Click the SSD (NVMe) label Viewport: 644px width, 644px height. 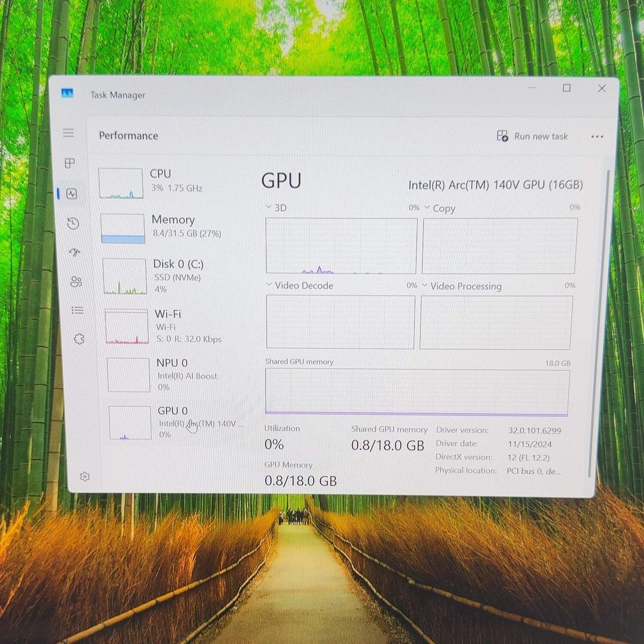(x=177, y=277)
